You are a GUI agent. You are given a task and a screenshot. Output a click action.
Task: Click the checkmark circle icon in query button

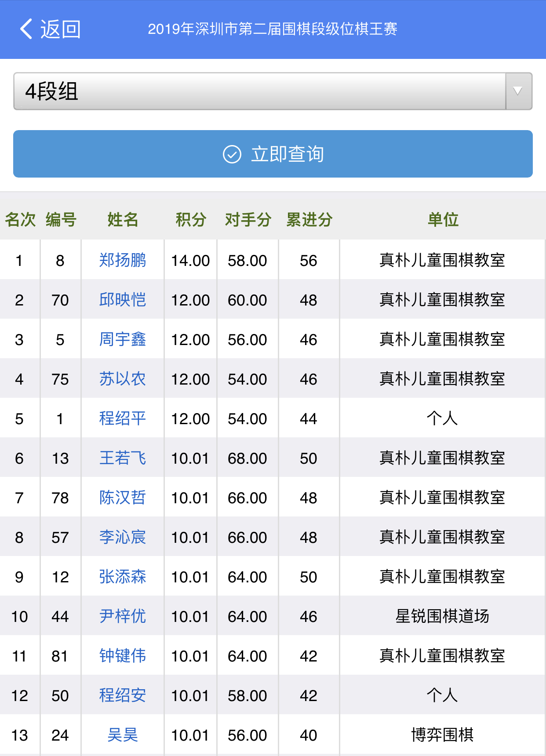coord(232,154)
